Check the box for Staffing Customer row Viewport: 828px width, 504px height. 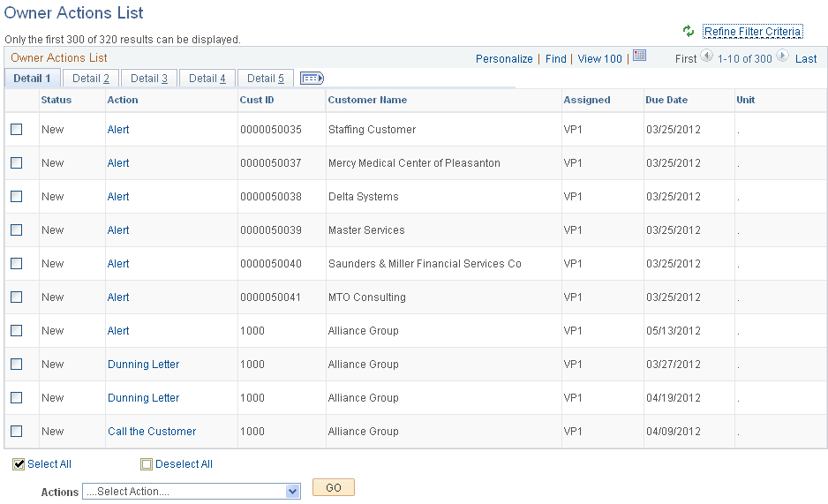click(17, 129)
